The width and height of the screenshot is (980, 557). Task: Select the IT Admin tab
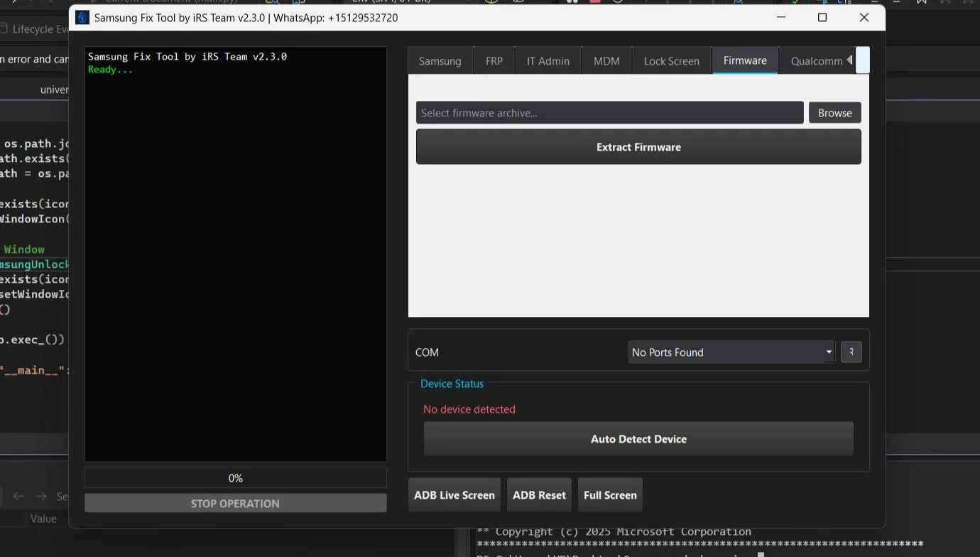pos(548,61)
